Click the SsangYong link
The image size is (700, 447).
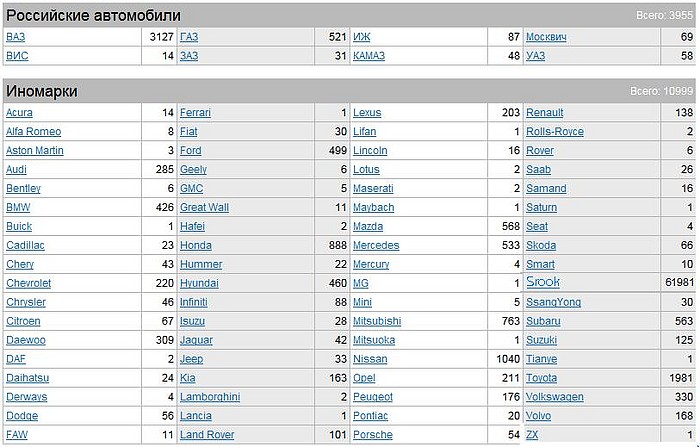click(x=553, y=302)
